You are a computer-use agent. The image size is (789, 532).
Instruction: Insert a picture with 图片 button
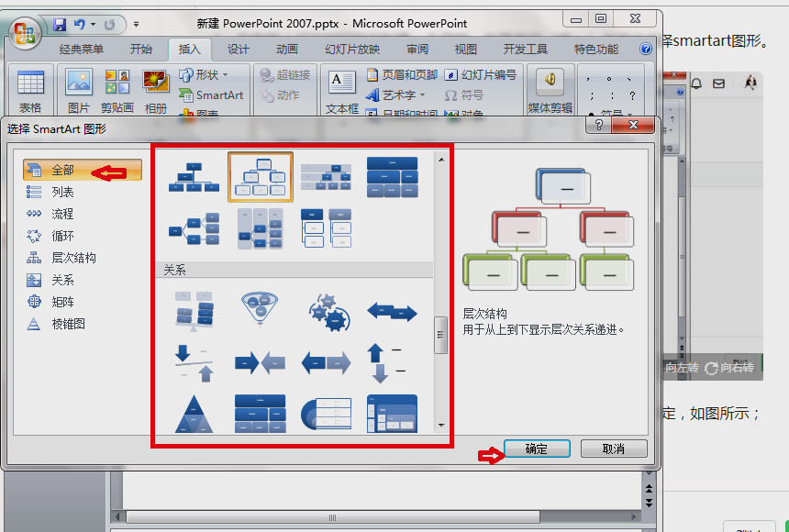tap(79, 91)
